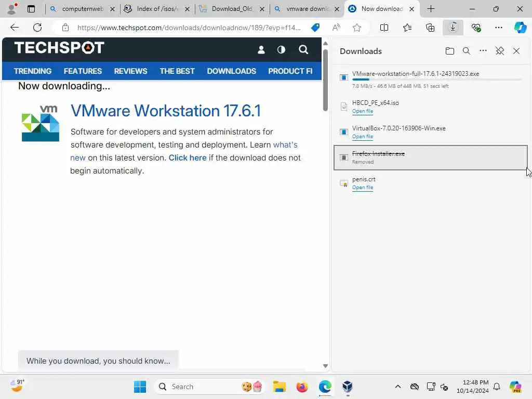Click the page vertical scrollbar thumb

click(325, 80)
